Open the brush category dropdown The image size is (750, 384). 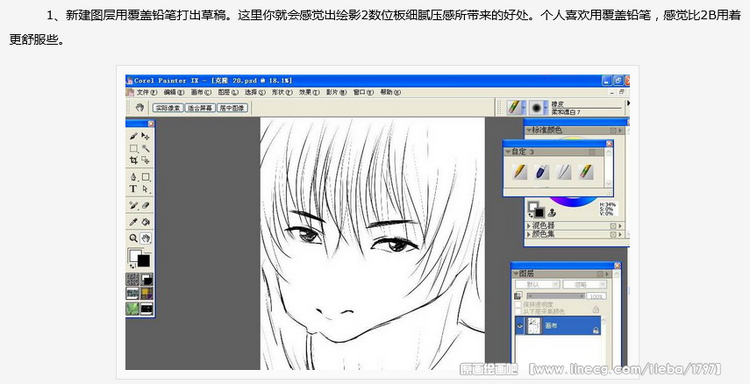524,107
